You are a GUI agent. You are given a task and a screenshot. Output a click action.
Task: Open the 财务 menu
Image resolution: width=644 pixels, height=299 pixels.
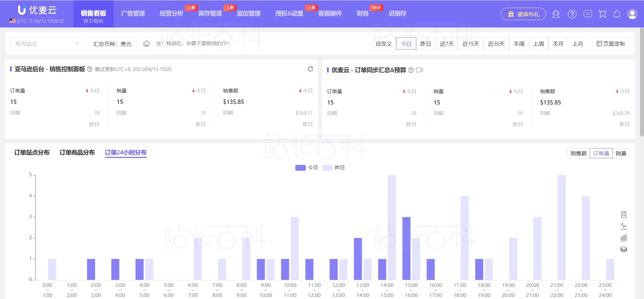(x=363, y=13)
